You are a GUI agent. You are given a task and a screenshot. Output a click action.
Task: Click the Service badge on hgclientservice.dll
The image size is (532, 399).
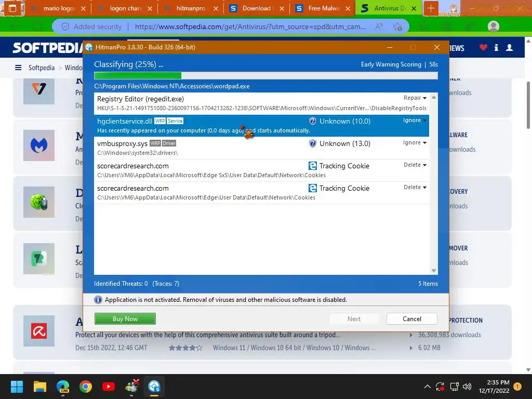point(175,121)
